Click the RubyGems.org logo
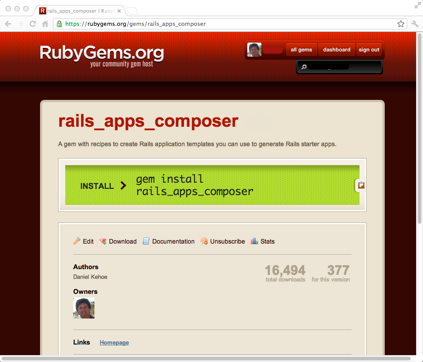This screenshot has height=362, width=423. (x=102, y=53)
